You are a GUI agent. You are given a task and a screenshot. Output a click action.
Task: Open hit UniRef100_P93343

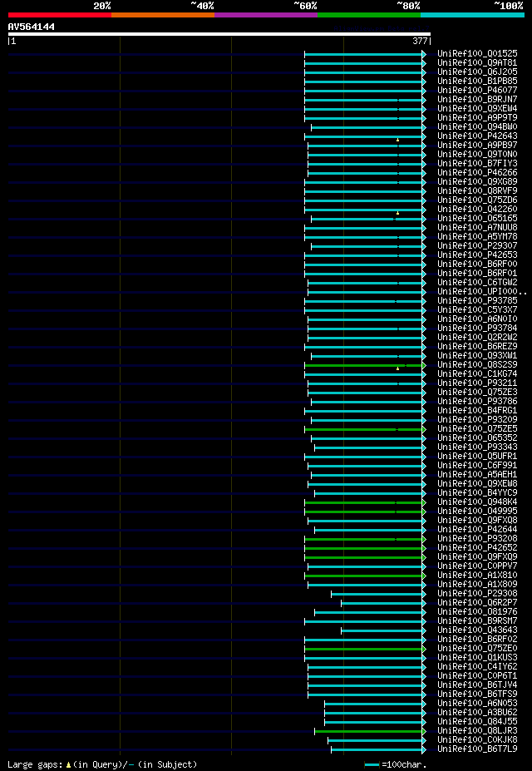pyautogui.click(x=477, y=447)
